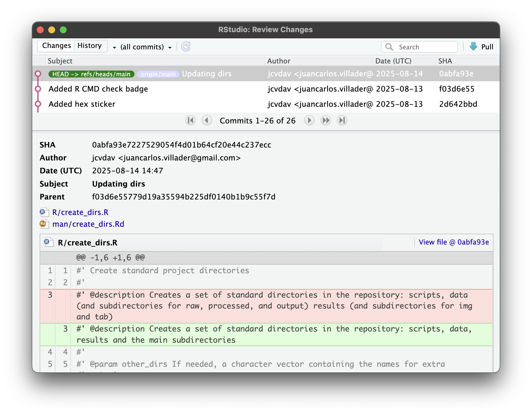Viewport: 532px width, 415px height.
Task: Go to the first page of commits
Action: [190, 121]
